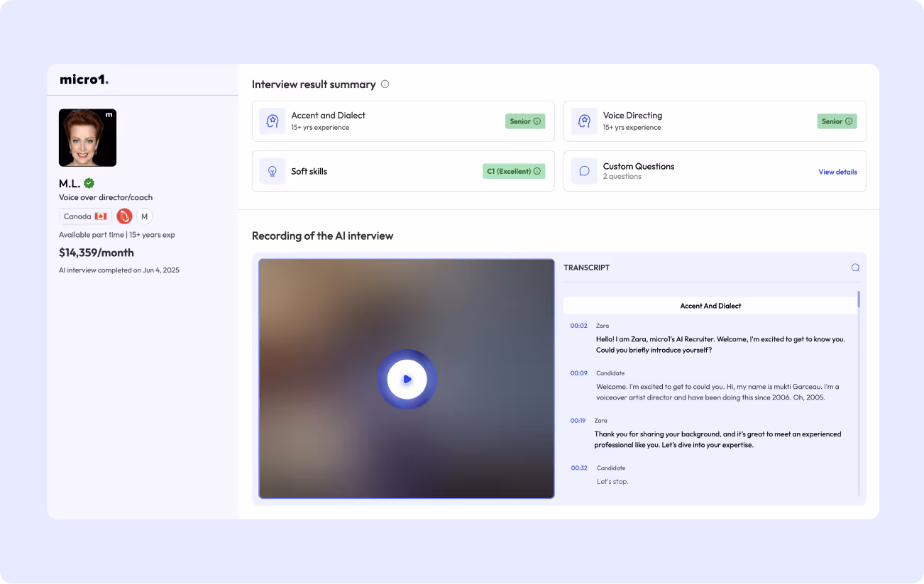
Task: Jump to transcript timestamp 00:09
Action: click(x=579, y=373)
